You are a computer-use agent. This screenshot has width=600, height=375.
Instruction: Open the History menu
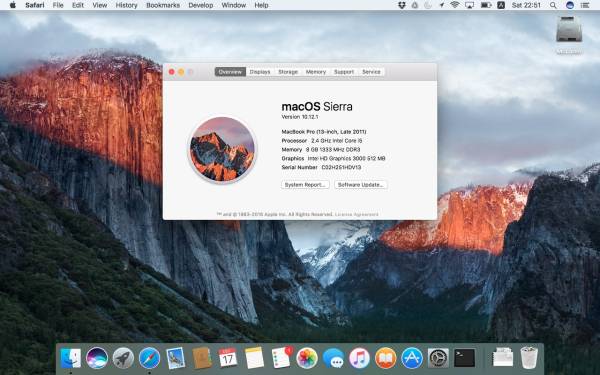click(x=126, y=5)
